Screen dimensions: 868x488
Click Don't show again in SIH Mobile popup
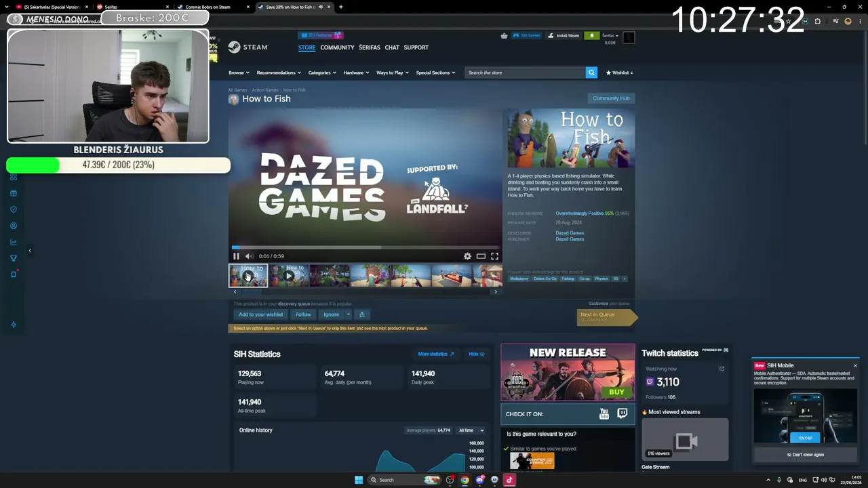pyautogui.click(x=806, y=455)
